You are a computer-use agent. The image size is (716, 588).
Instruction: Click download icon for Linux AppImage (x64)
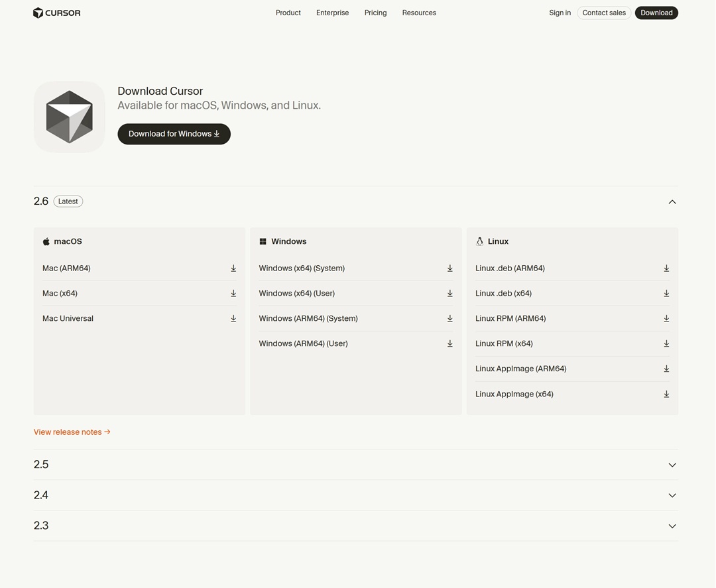[666, 394]
